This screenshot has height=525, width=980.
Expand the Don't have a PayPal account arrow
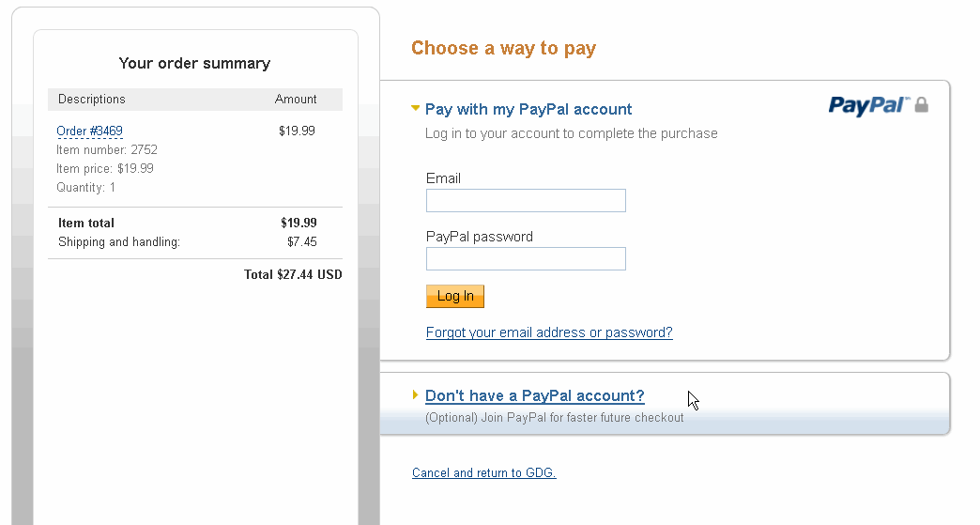point(416,395)
